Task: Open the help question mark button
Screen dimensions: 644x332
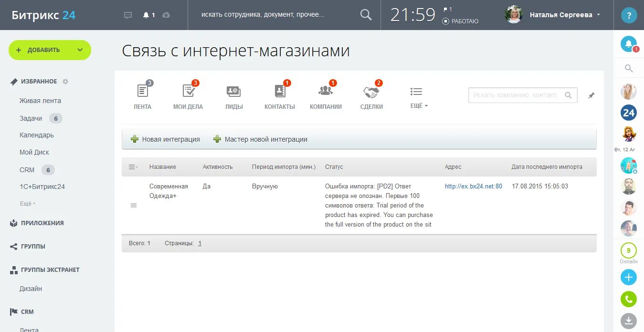Action: tap(629, 15)
